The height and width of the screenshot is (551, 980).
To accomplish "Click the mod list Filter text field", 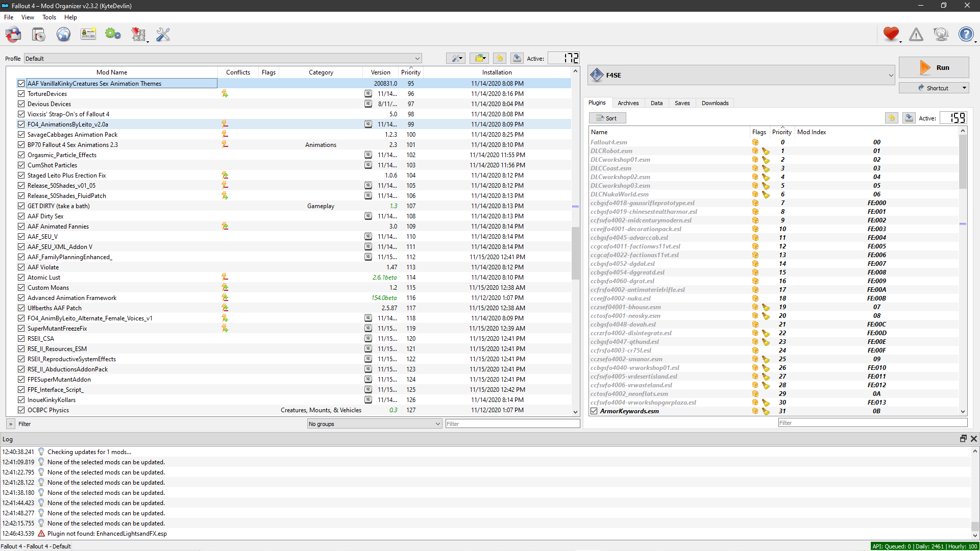I will 512,424.
